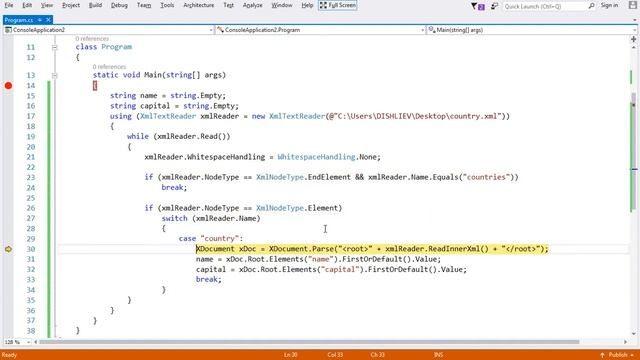The width and height of the screenshot is (640, 360).
Task: Click the XmlTextReader type after new
Action: [x=297, y=116]
